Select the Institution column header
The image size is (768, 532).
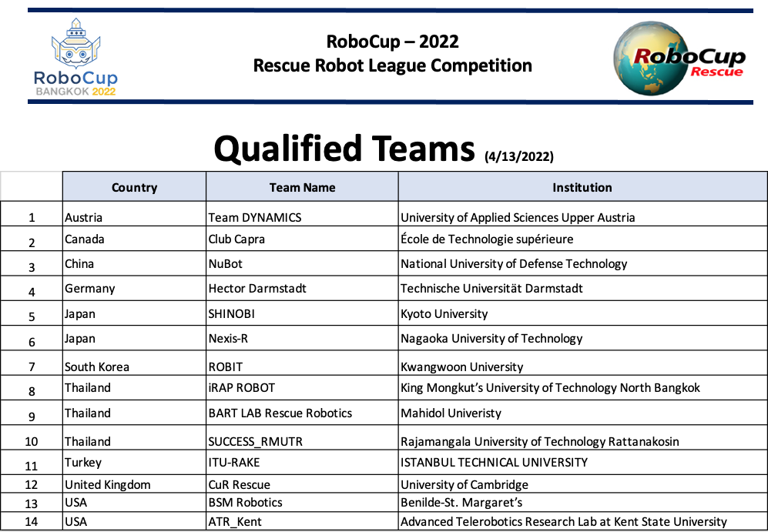582,186
